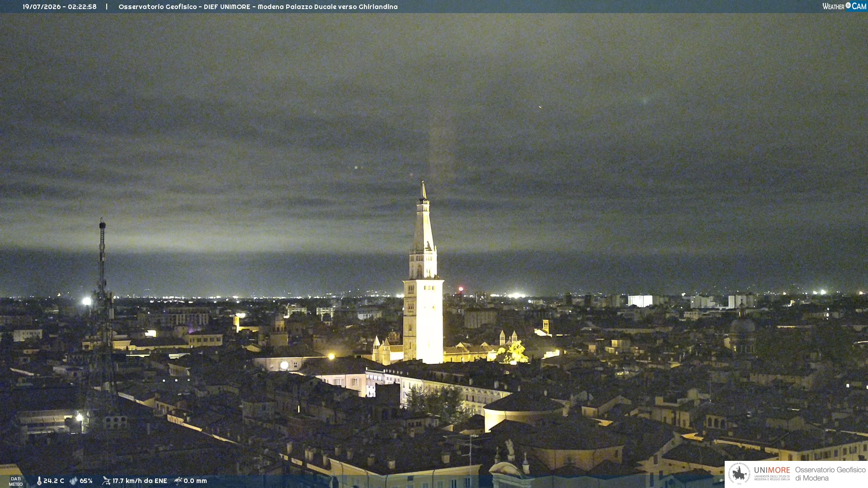Click the thermometer temperature icon
This screenshot has height=488, width=868.
tap(39, 481)
